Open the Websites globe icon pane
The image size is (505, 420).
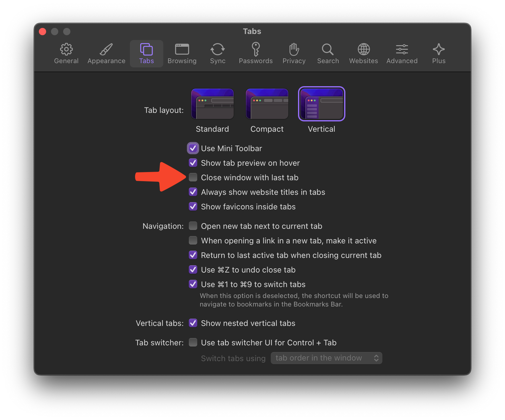363,53
